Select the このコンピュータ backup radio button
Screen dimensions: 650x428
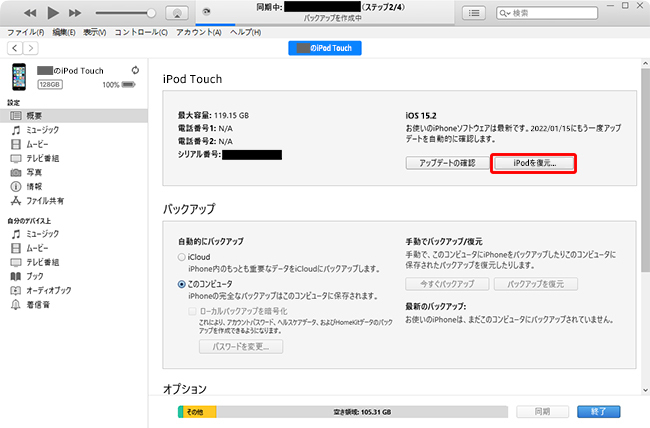click(181, 284)
